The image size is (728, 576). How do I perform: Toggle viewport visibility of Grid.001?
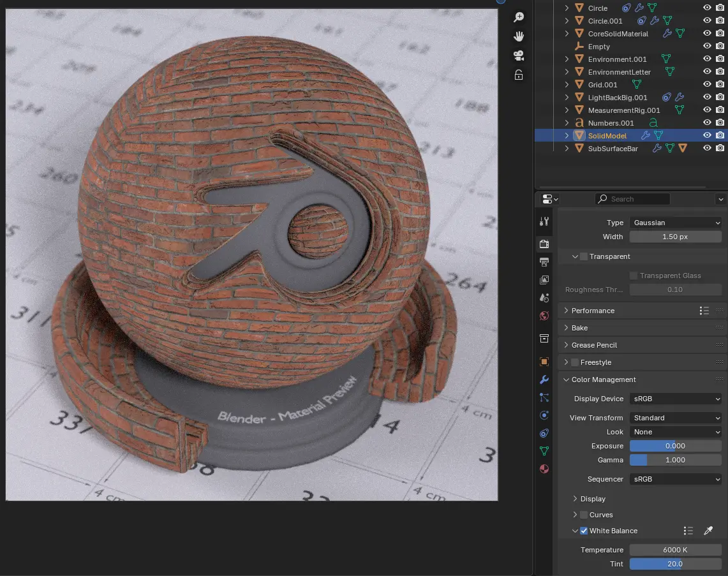coord(707,84)
